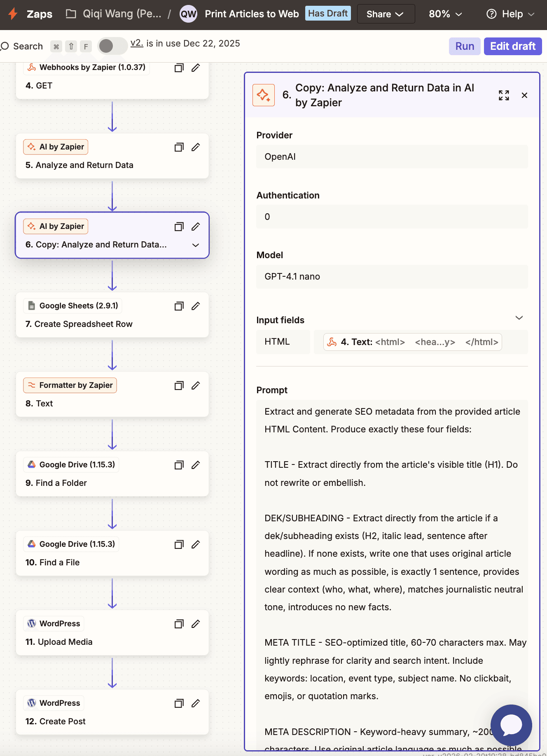Open the v2. version link

[x=137, y=43]
